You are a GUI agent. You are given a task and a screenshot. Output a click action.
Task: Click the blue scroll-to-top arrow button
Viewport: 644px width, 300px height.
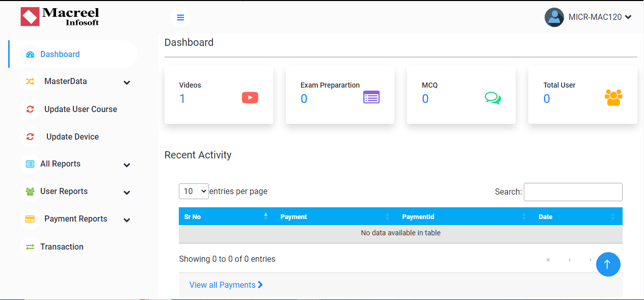608,264
